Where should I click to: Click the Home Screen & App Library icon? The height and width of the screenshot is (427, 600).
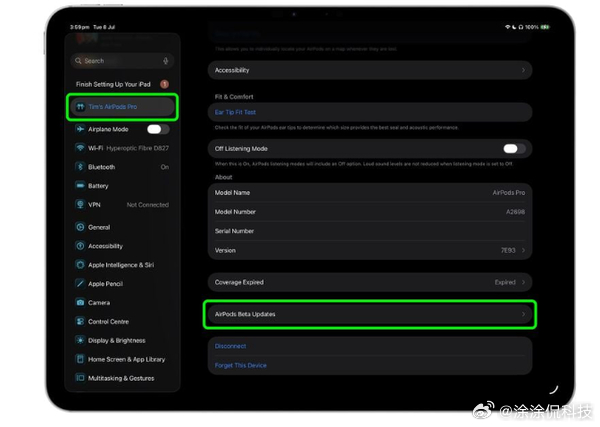pyautogui.click(x=80, y=359)
